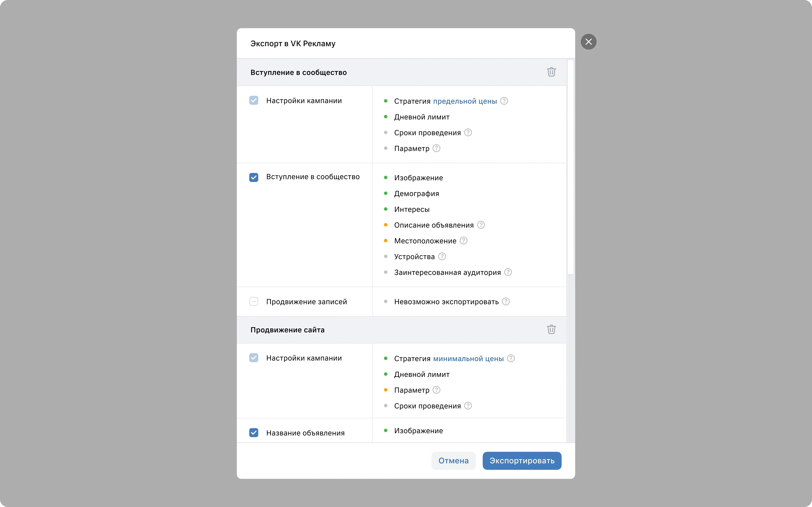
Task: Delete the Вступление в сообщество section with the trash icon
Action: (x=551, y=72)
